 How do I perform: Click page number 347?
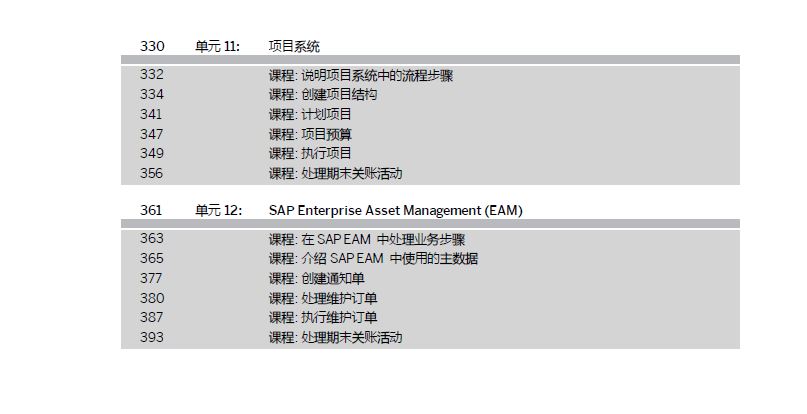(x=151, y=134)
